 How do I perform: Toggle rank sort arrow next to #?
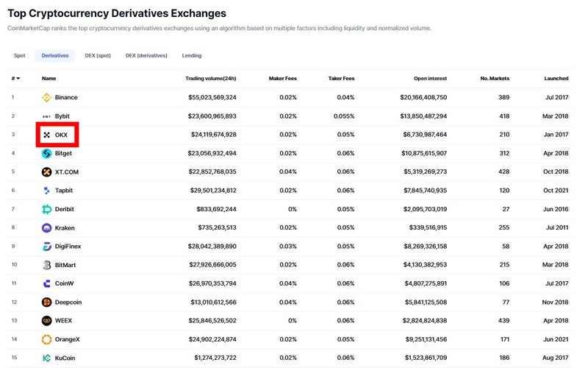pyautogui.click(x=18, y=79)
